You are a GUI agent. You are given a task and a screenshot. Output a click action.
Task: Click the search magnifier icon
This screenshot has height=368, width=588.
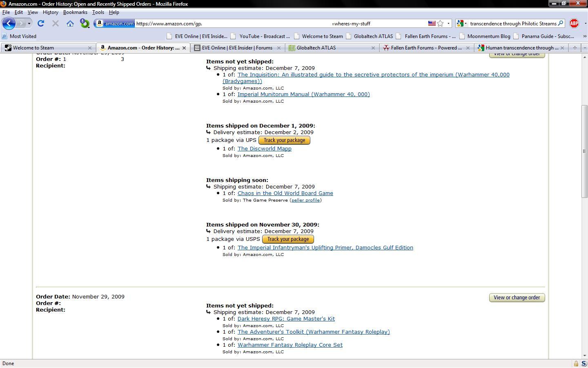click(x=561, y=23)
